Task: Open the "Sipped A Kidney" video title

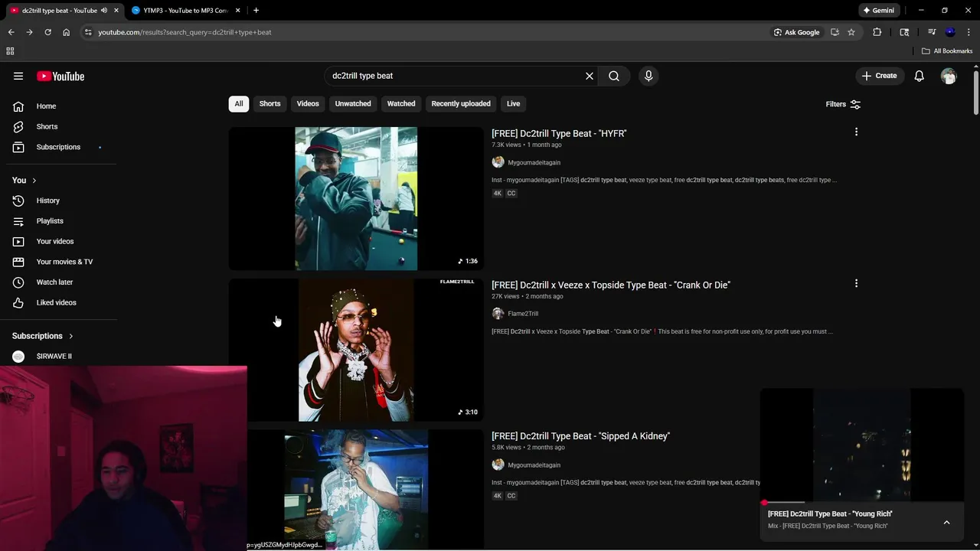Action: (x=581, y=436)
